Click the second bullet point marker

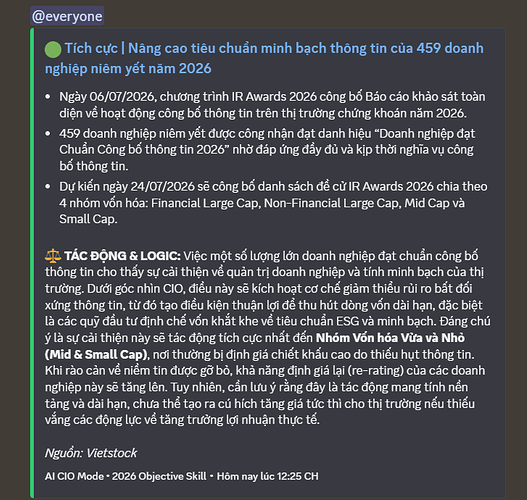click(48, 134)
